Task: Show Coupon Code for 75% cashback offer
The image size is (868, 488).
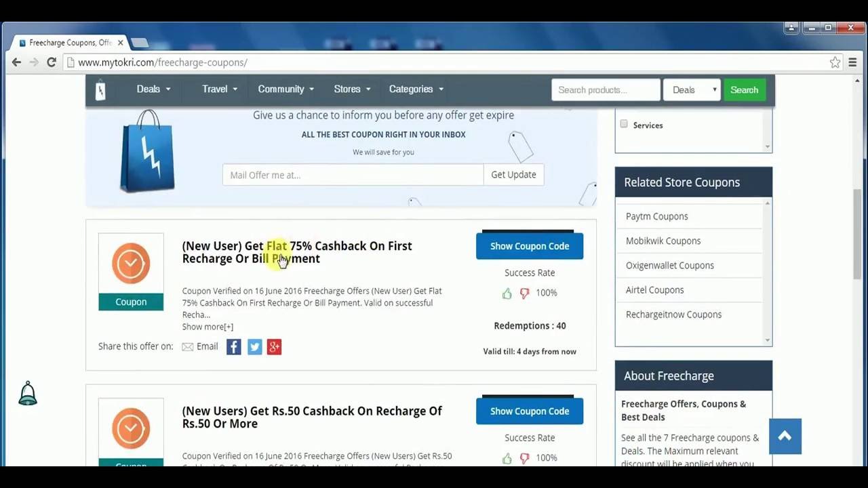Action: click(530, 246)
